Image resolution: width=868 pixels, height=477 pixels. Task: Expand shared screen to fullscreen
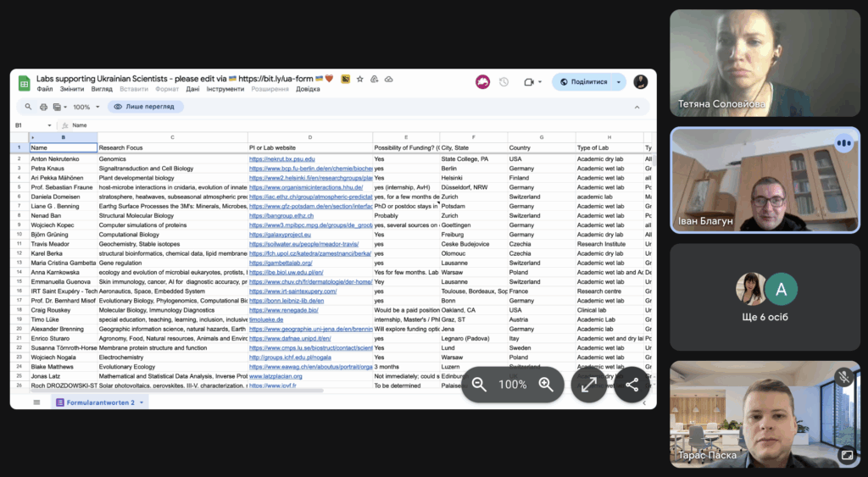click(589, 385)
